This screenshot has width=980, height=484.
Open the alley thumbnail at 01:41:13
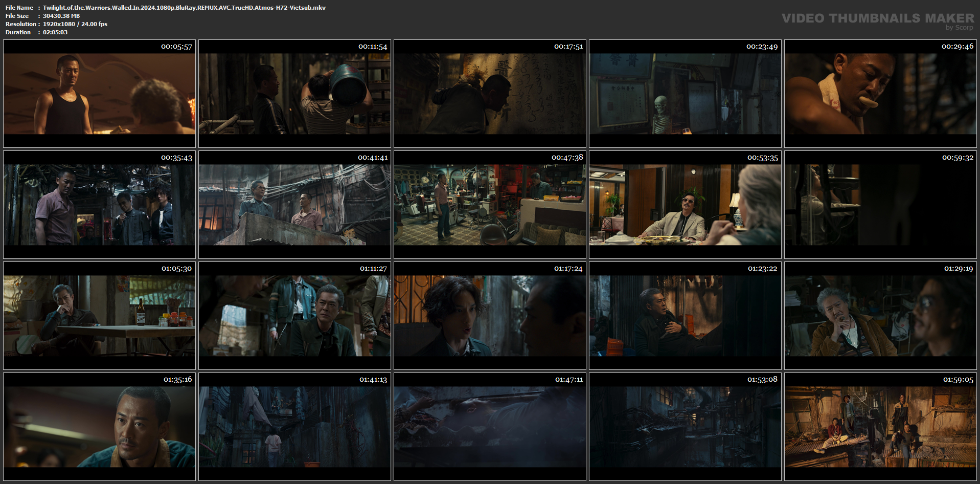[x=294, y=427]
